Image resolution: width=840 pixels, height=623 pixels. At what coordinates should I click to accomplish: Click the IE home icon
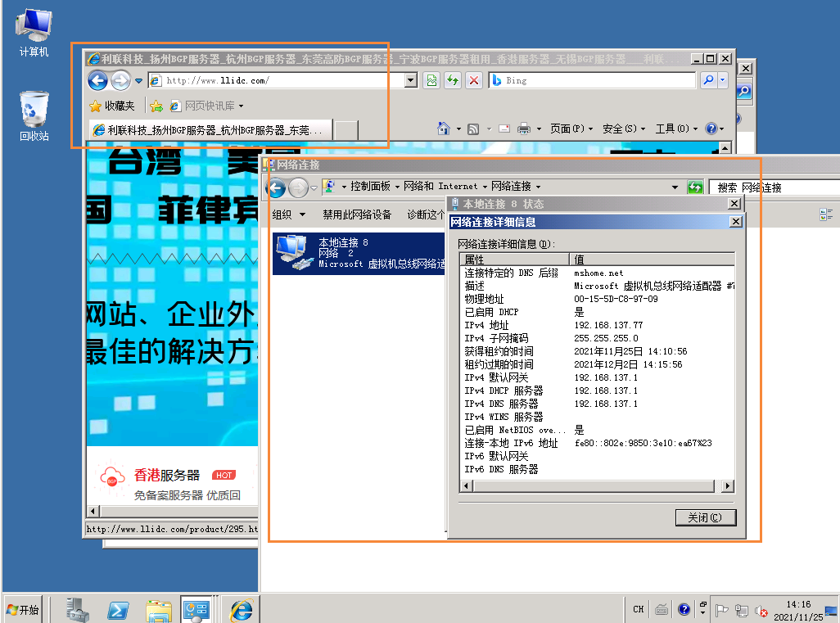coord(443,129)
